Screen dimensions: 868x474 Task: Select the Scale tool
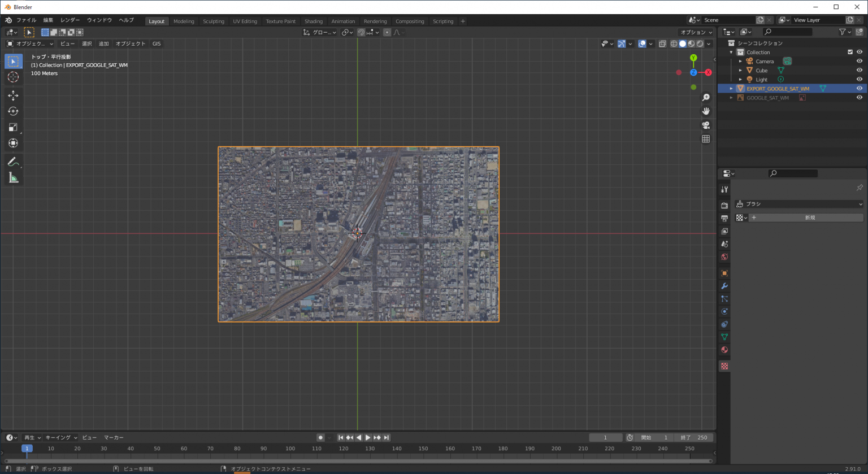click(13, 127)
